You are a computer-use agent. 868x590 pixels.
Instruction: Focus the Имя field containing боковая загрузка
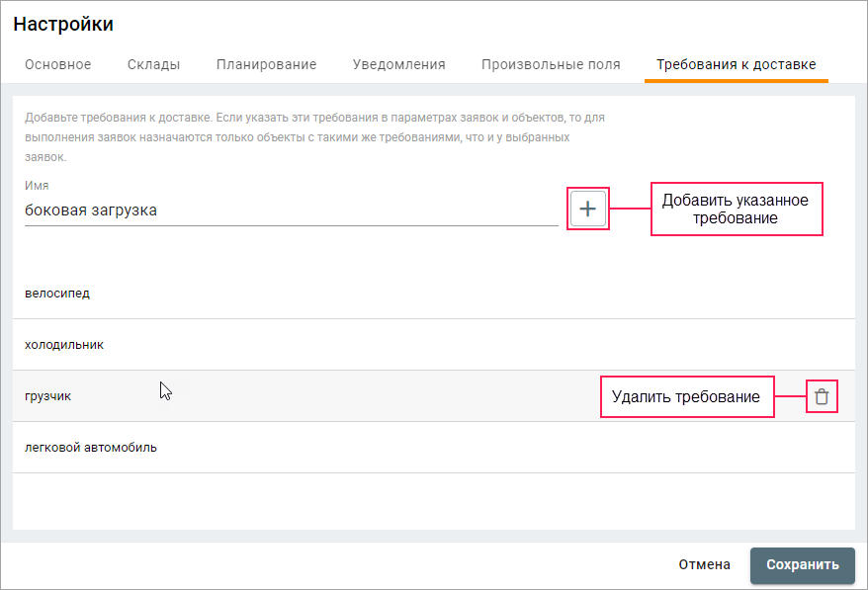pos(292,211)
